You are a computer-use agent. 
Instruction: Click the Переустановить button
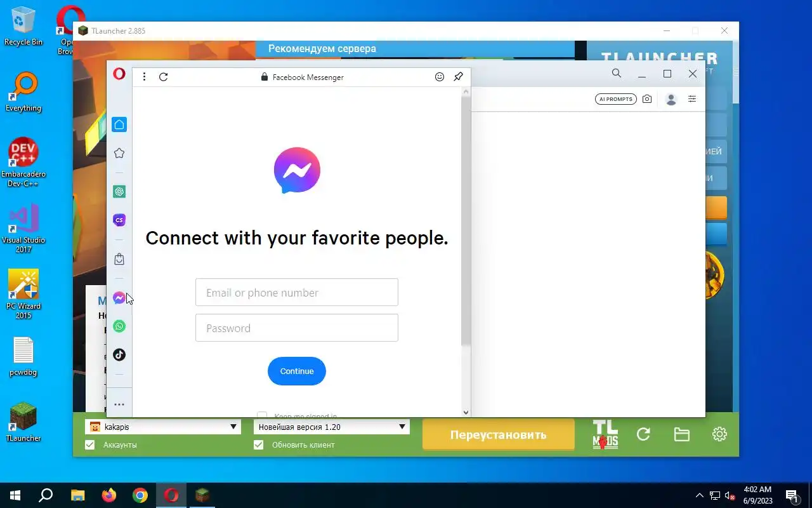(499, 435)
